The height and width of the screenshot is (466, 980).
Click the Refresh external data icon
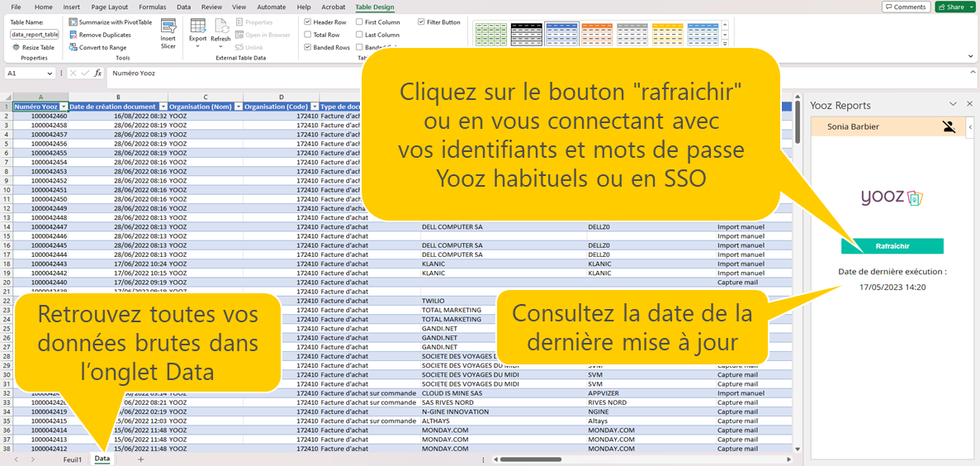[x=221, y=26]
